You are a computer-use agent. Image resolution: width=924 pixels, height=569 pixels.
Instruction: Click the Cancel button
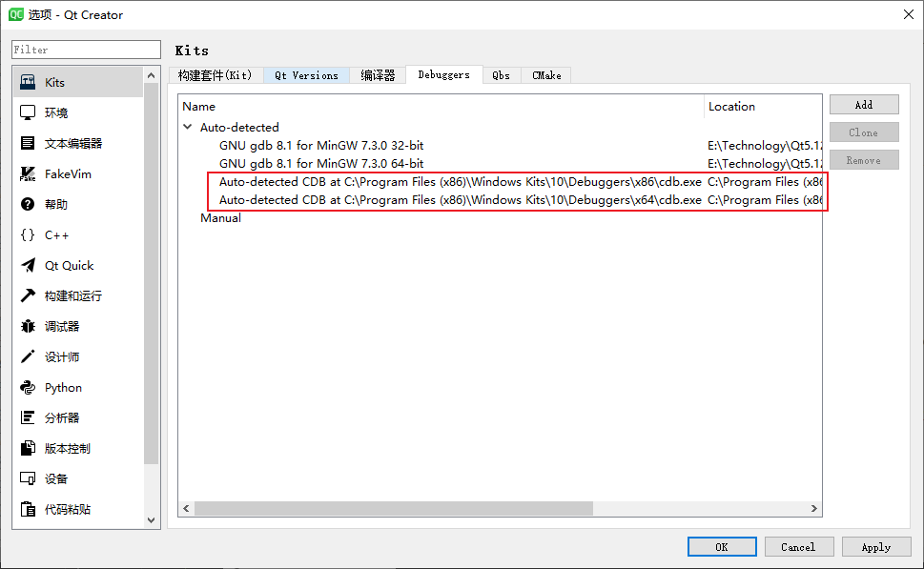798,547
